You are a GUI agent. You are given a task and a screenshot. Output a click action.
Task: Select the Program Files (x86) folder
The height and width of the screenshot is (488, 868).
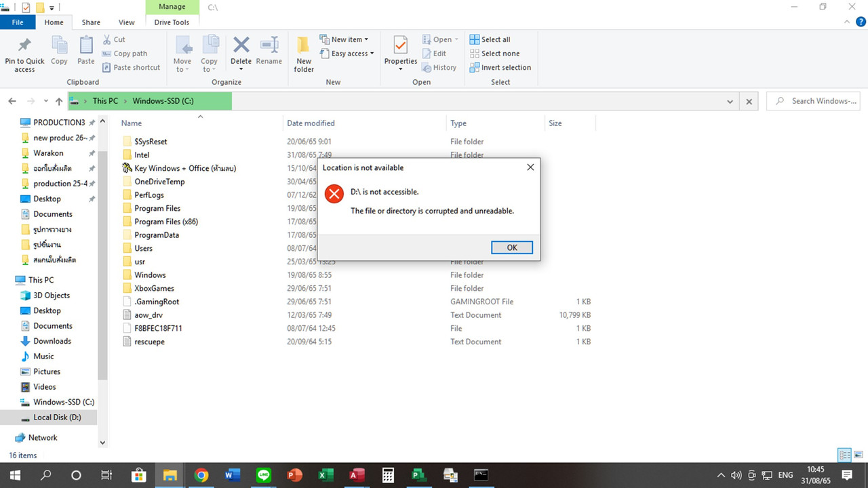tap(166, 222)
